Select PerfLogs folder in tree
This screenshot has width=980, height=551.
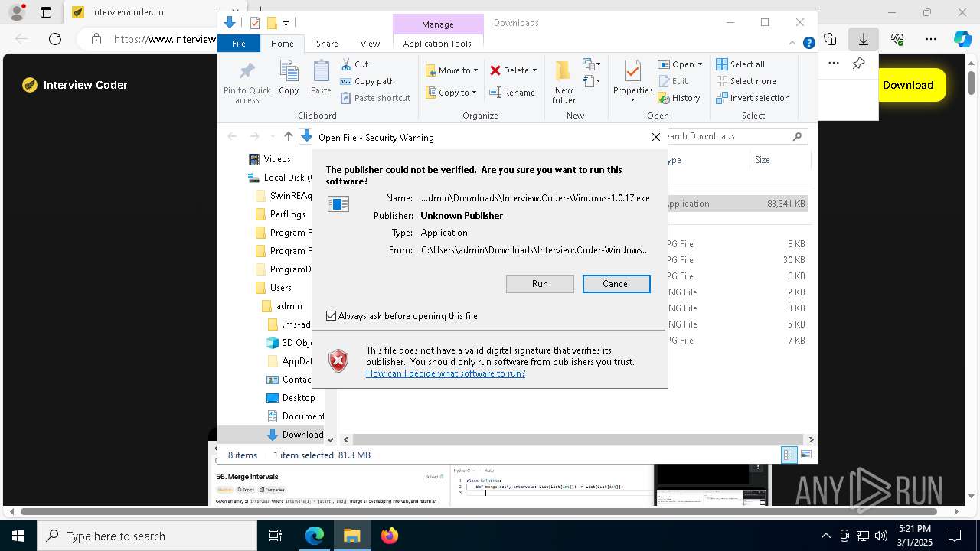(280, 214)
